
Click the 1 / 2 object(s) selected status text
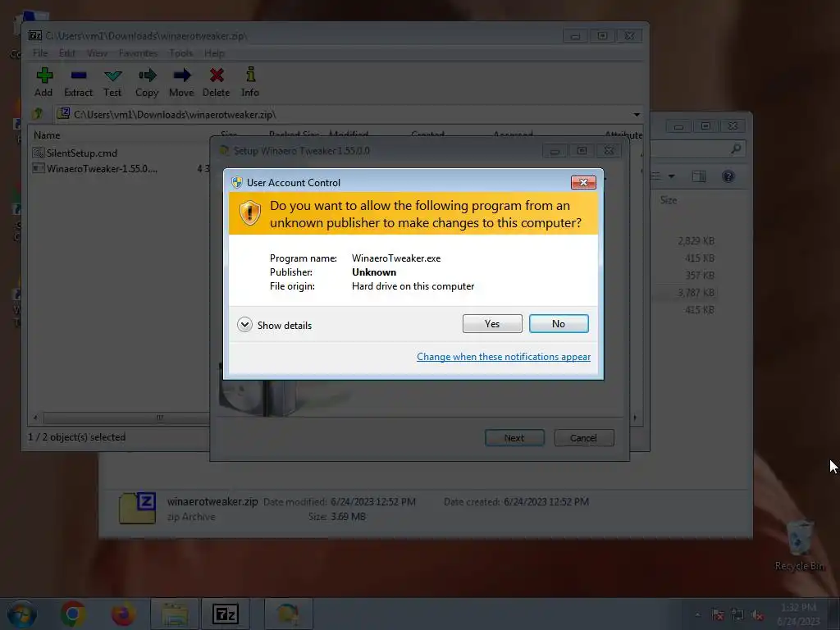click(x=76, y=437)
